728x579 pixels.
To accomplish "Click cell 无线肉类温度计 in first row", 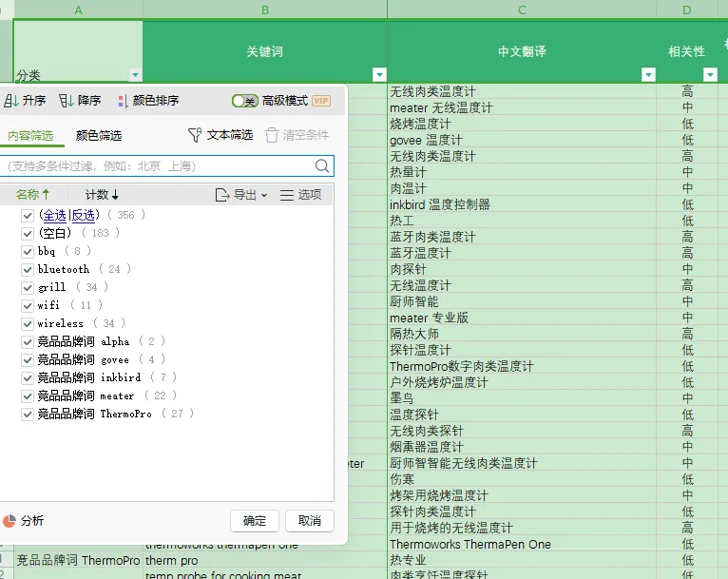I will [x=522, y=91].
